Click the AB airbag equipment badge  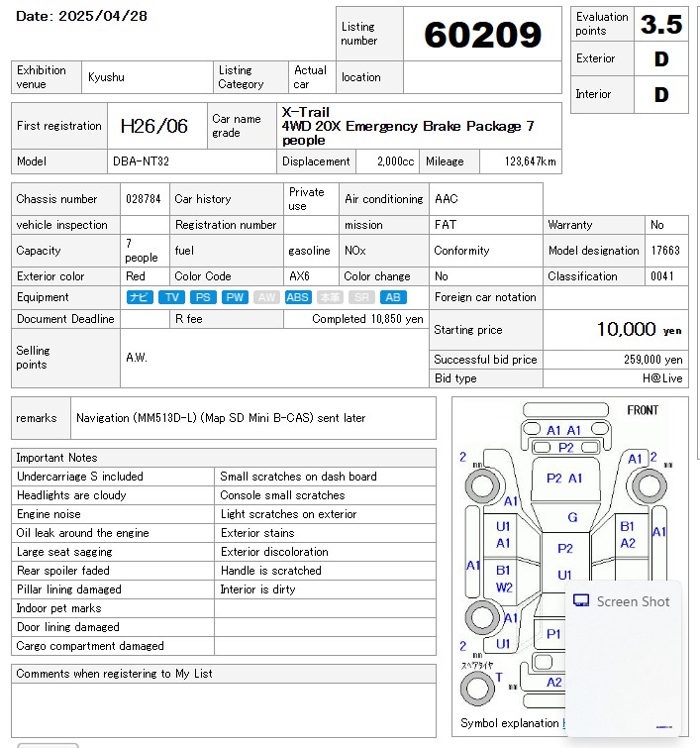point(393,297)
